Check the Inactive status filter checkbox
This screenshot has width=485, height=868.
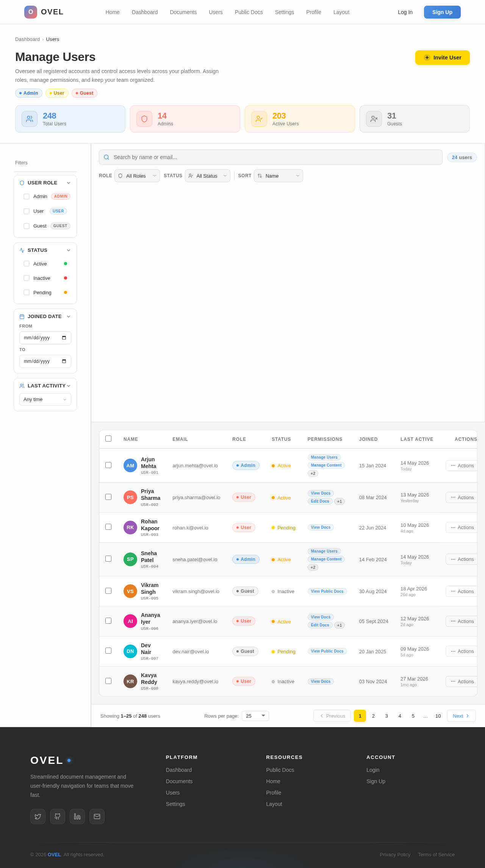27,278
